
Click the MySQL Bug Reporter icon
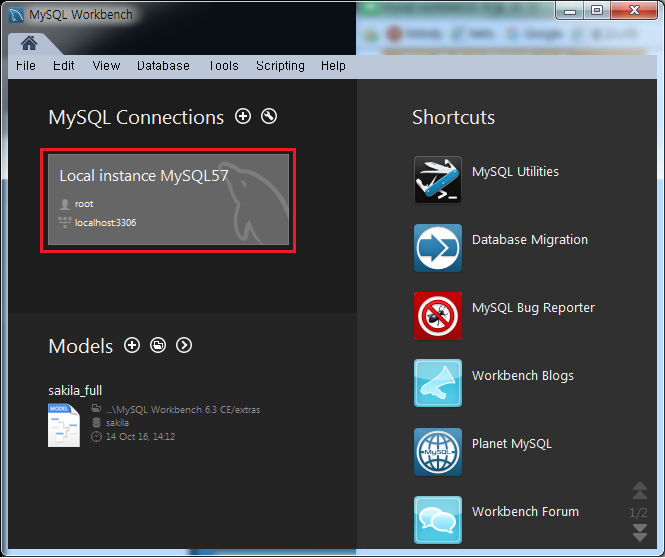pos(438,316)
